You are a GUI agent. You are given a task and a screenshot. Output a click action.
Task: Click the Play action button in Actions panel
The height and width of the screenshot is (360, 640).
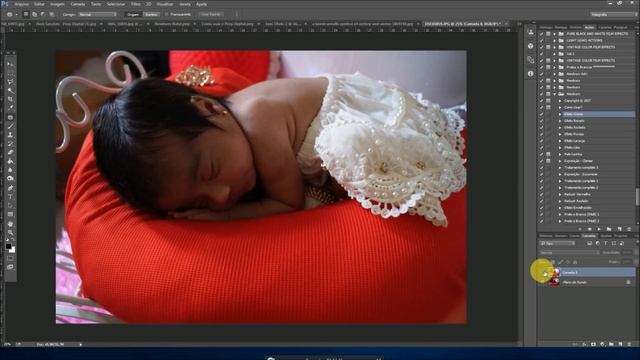pyautogui.click(x=599, y=229)
